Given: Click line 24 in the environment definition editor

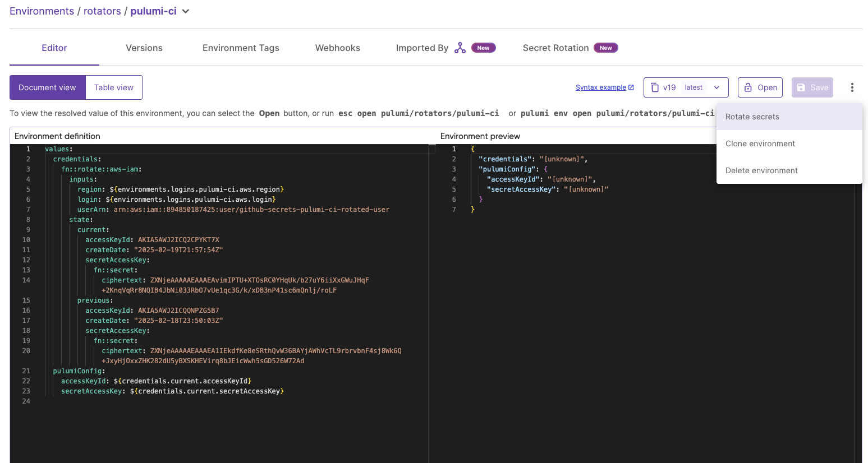Looking at the screenshot, I should [x=168, y=401].
